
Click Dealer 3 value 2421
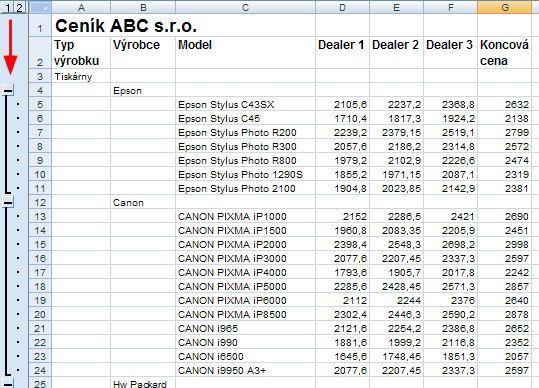pyautogui.click(x=450, y=217)
